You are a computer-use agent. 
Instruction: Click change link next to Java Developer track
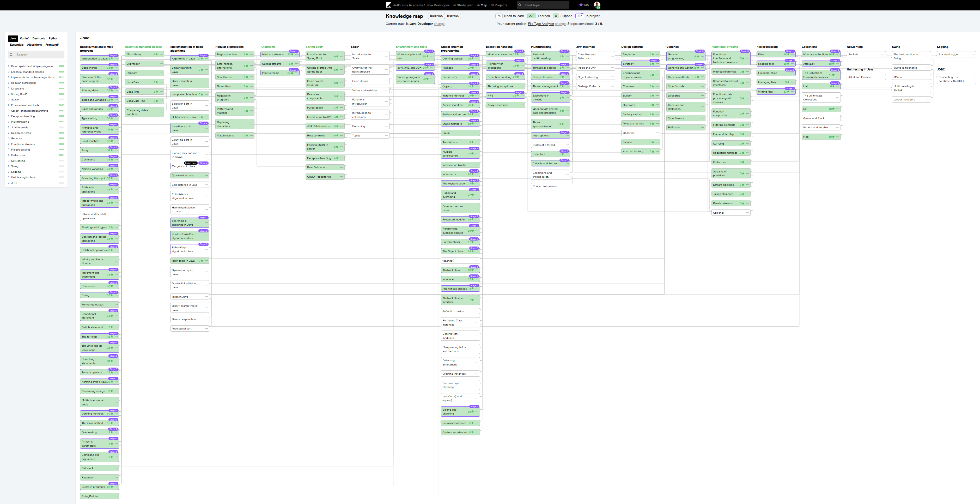click(x=439, y=23)
